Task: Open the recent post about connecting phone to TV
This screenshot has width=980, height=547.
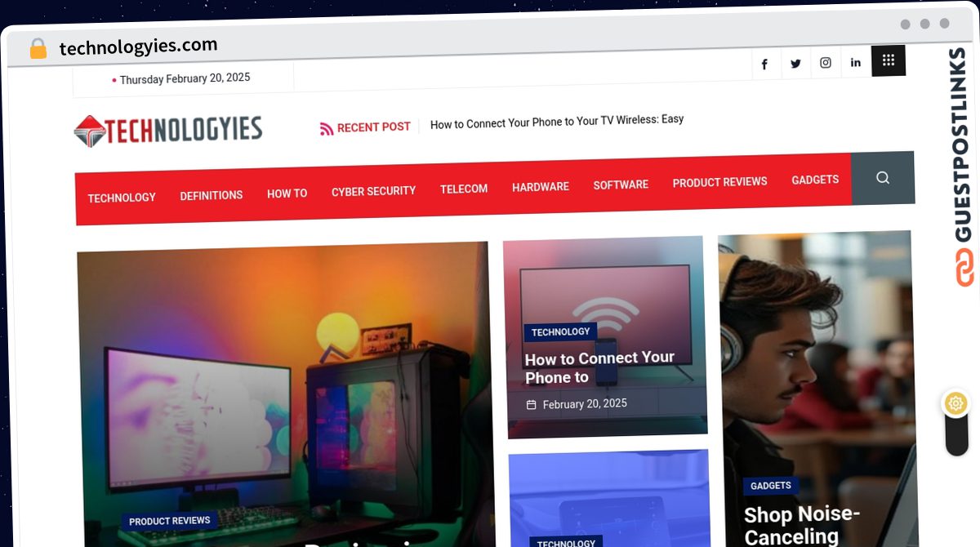Action: (557, 122)
